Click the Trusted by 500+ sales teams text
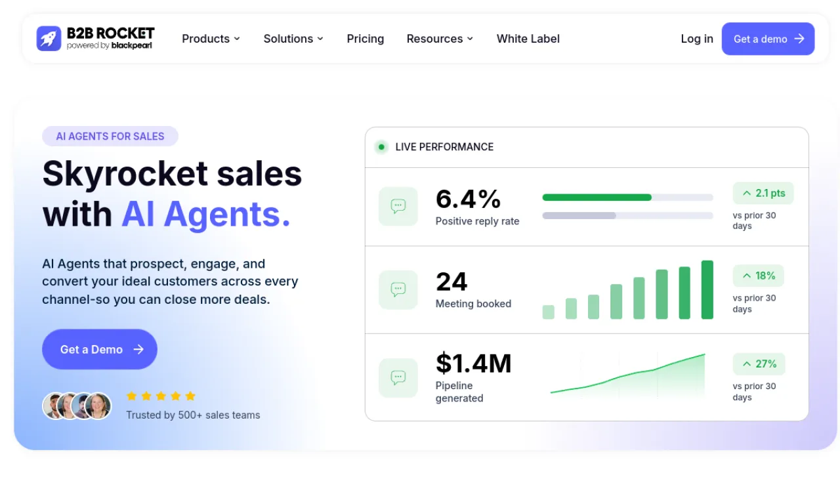 [193, 415]
